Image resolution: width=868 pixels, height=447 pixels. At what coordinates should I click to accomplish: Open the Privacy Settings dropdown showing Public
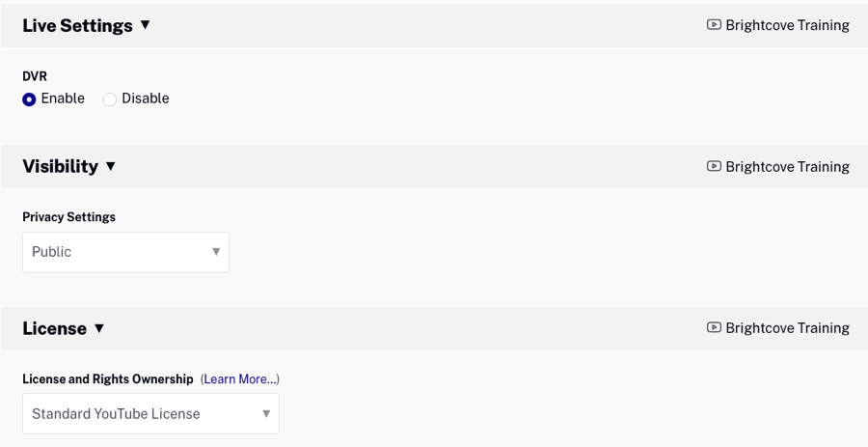125,252
